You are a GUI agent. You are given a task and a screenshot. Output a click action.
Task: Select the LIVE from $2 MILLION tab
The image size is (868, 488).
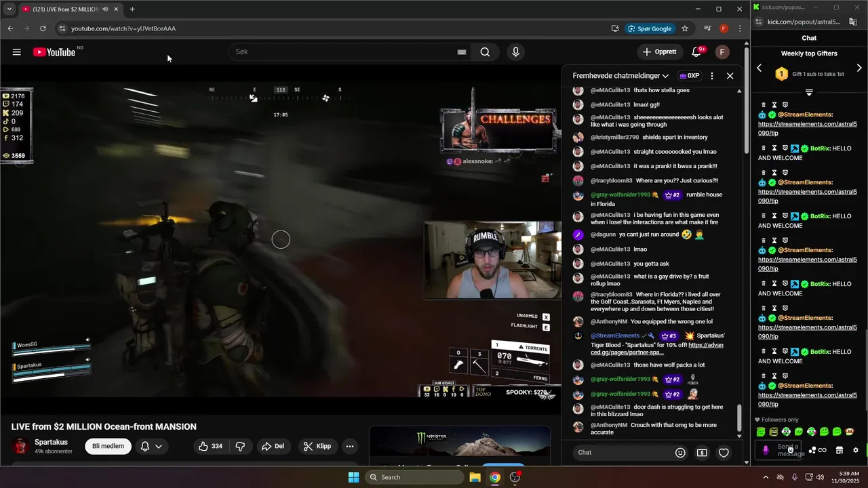pyautogui.click(x=70, y=9)
